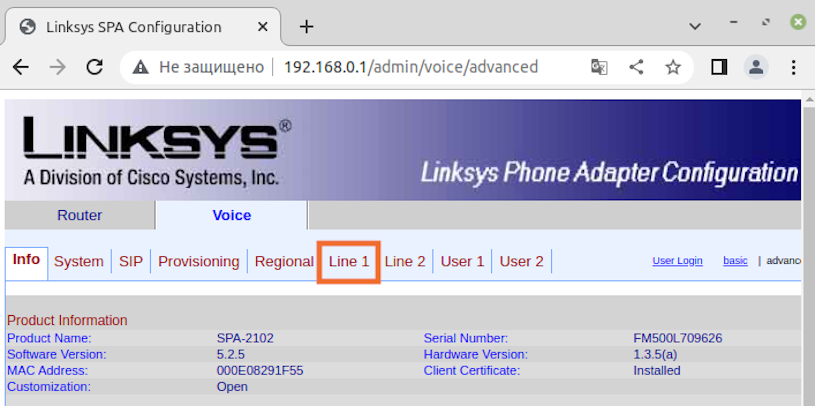Switch to basic view link
Screen dimensions: 815x406
click(x=735, y=261)
